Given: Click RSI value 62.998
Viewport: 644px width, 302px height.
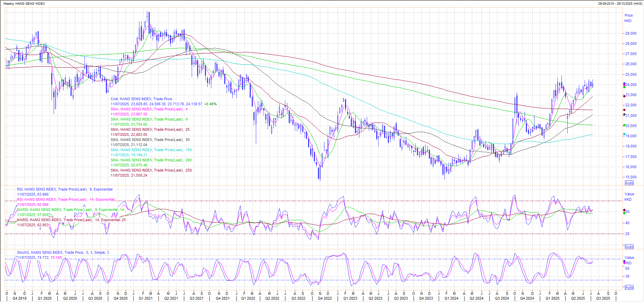Looking at the screenshot, I should tap(33, 205).
